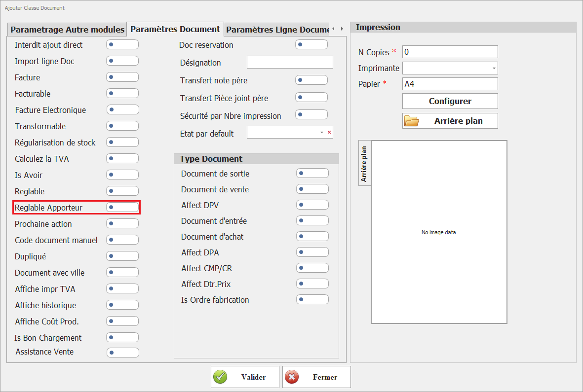The height and width of the screenshot is (392, 583).
Task: Enable Import ligne Doc switch
Action: pos(122,61)
